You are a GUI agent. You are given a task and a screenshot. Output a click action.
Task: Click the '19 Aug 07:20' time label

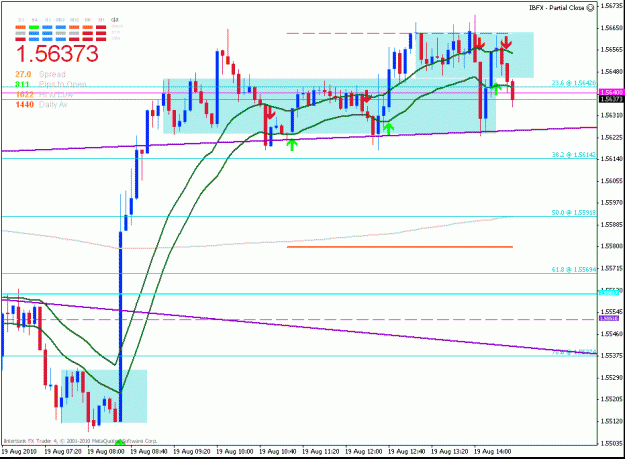click(63, 451)
